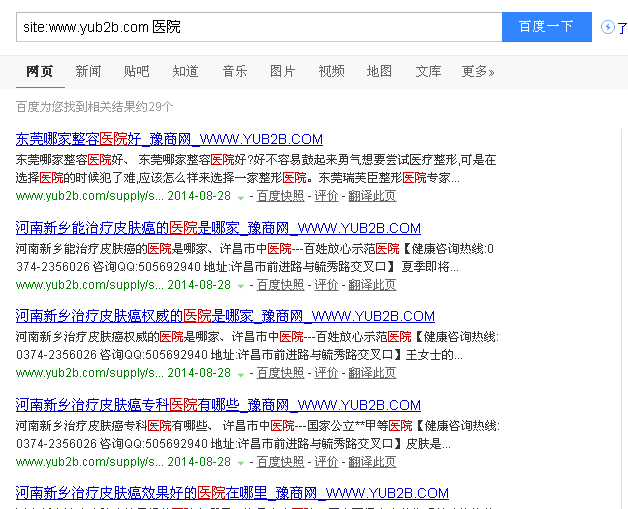Click 翻译此页 under 皮肤癌专科医院有哪些 result
The width and height of the screenshot is (628, 509).
click(x=372, y=462)
